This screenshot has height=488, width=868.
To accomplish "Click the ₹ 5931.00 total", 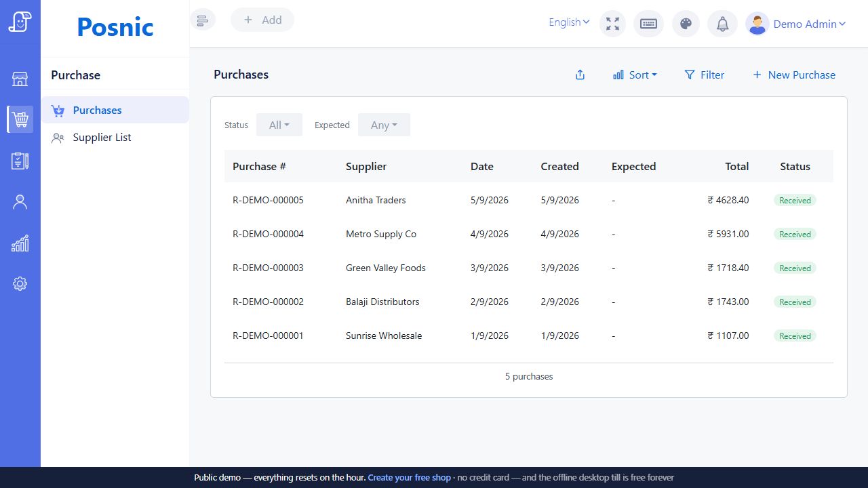I will point(728,234).
